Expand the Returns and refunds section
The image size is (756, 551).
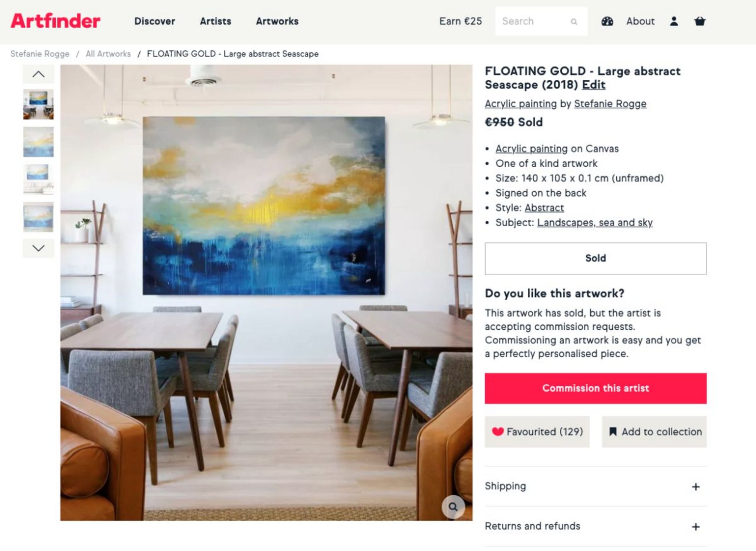tap(596, 527)
